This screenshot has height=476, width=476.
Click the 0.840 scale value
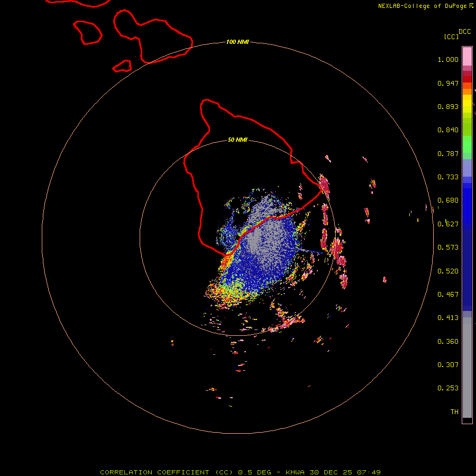[x=448, y=130]
